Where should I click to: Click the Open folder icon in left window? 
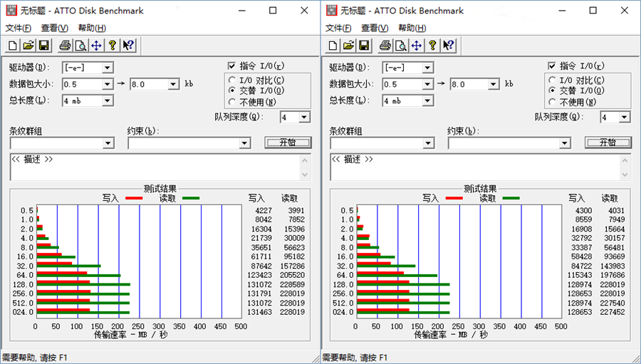28,46
